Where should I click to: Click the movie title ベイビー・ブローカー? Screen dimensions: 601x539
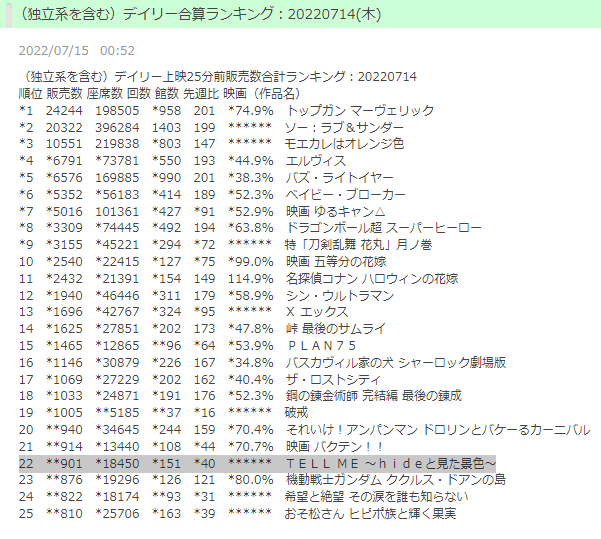345,194
